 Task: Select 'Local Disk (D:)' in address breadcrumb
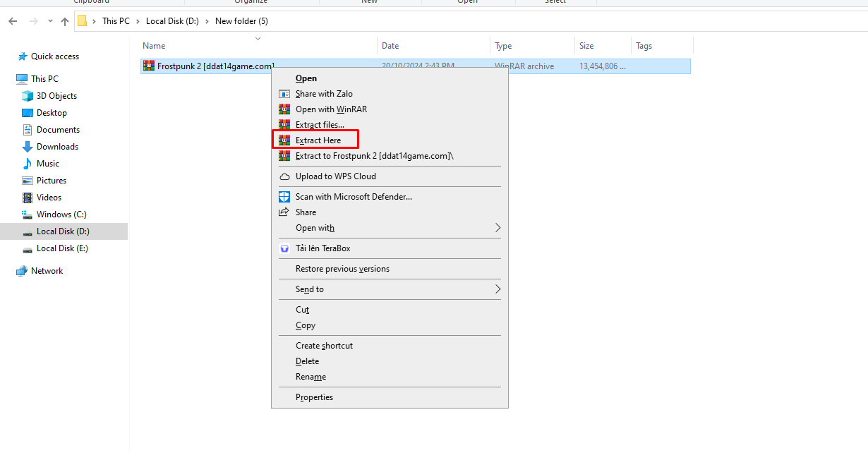click(x=172, y=21)
